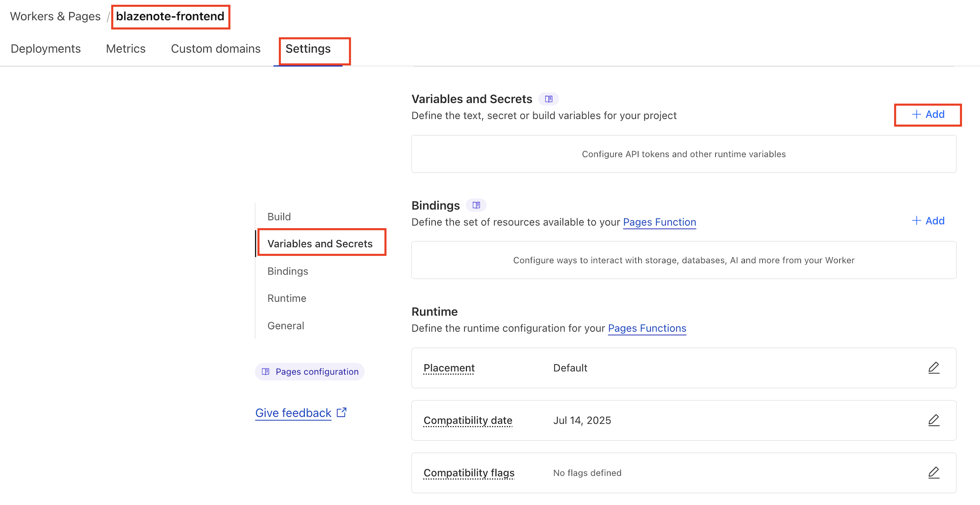Select Bindings in settings sidebar

tap(288, 271)
